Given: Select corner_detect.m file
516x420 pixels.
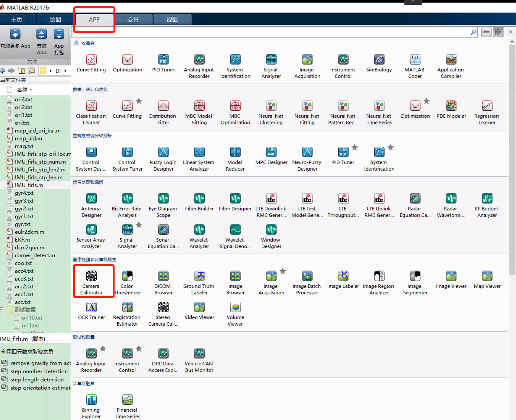Looking at the screenshot, I should pos(35,255).
